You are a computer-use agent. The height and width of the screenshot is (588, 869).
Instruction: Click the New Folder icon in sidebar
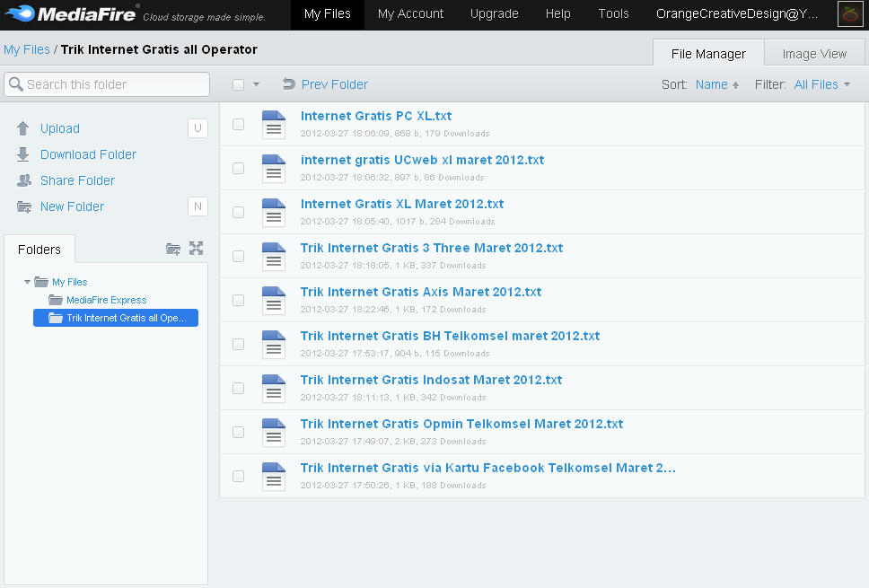[24, 206]
